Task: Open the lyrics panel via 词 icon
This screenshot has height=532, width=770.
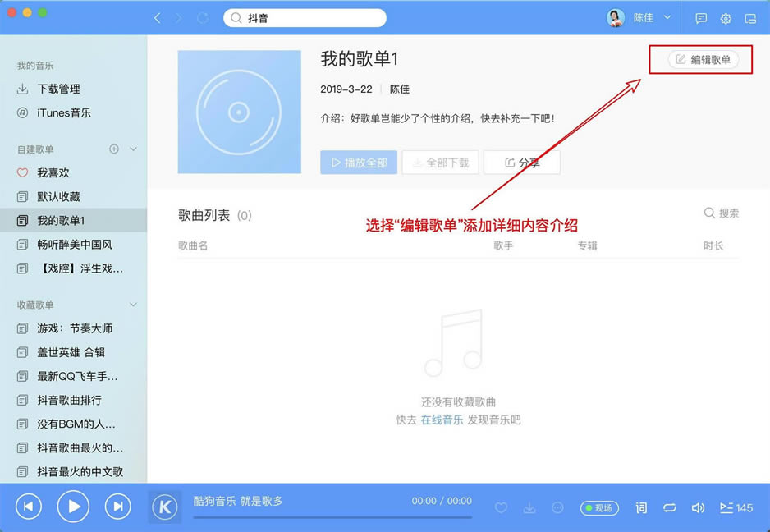Action: click(641, 507)
